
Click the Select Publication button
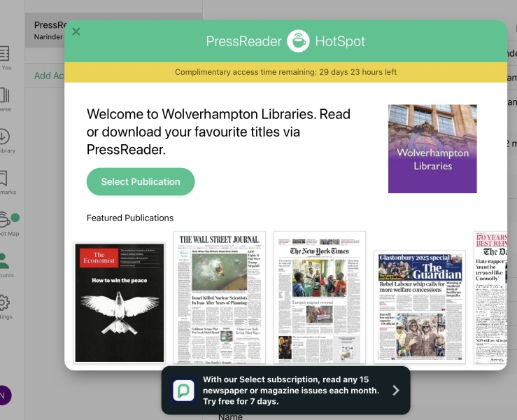coord(141,181)
